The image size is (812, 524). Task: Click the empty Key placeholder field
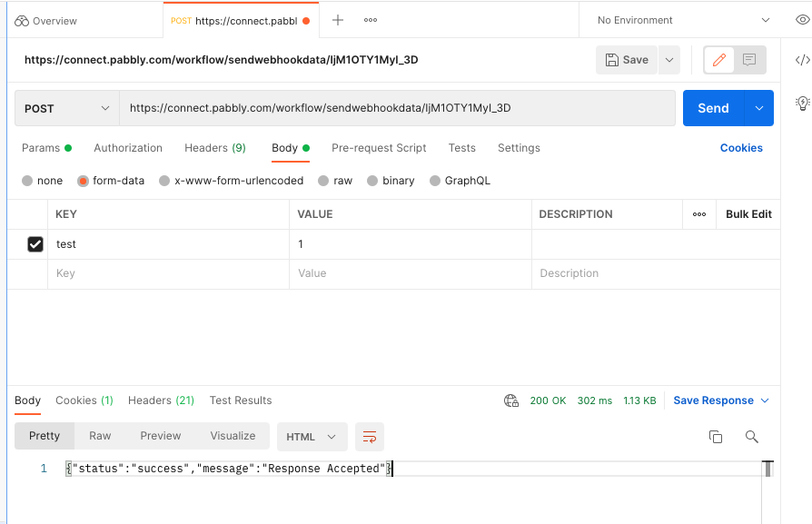pyautogui.click(x=168, y=274)
